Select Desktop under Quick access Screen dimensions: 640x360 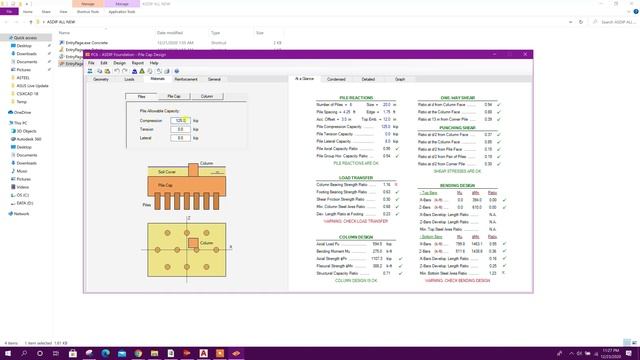(24, 46)
